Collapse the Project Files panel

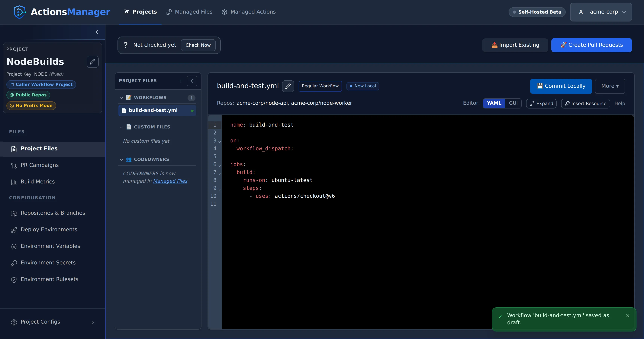(192, 81)
